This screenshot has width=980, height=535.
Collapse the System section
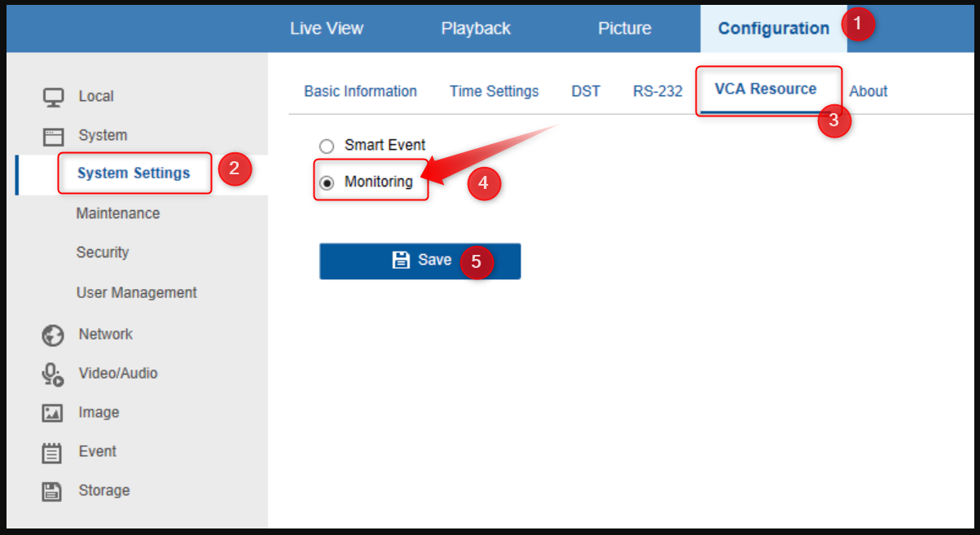point(103,135)
